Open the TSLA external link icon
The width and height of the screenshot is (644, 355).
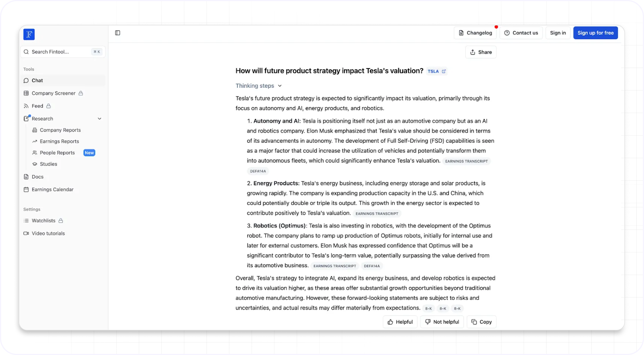tap(444, 71)
